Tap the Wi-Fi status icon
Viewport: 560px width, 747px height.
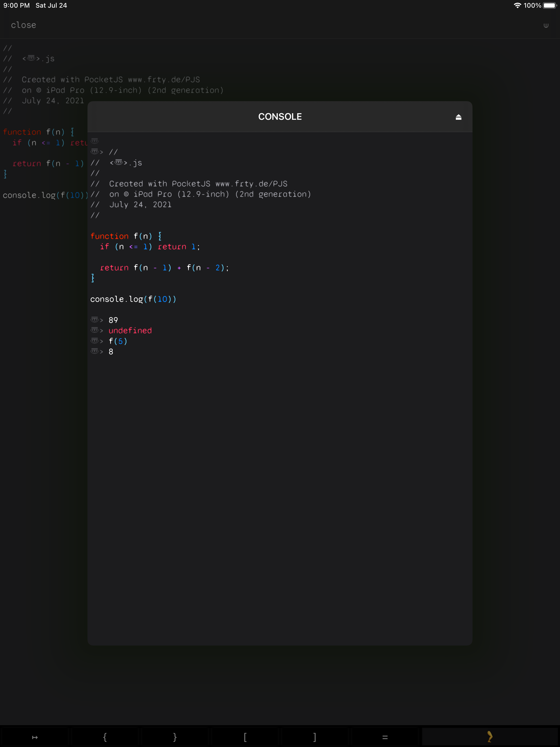tap(517, 5)
